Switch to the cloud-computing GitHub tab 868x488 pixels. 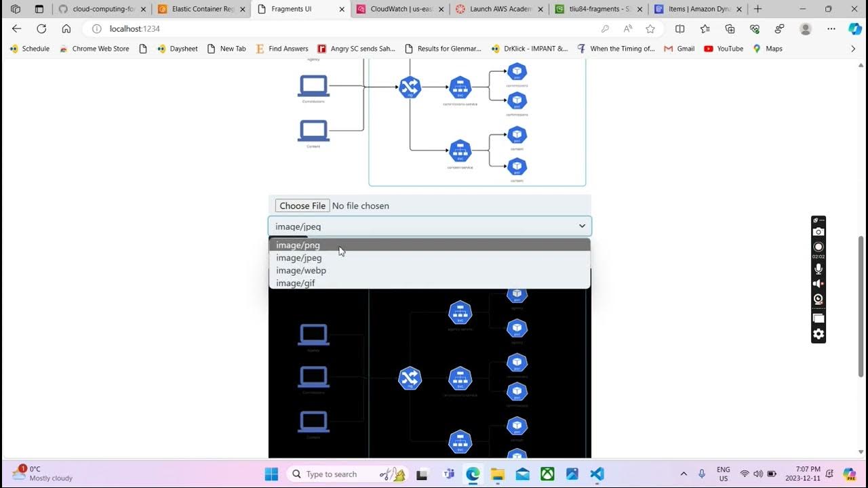(102, 9)
